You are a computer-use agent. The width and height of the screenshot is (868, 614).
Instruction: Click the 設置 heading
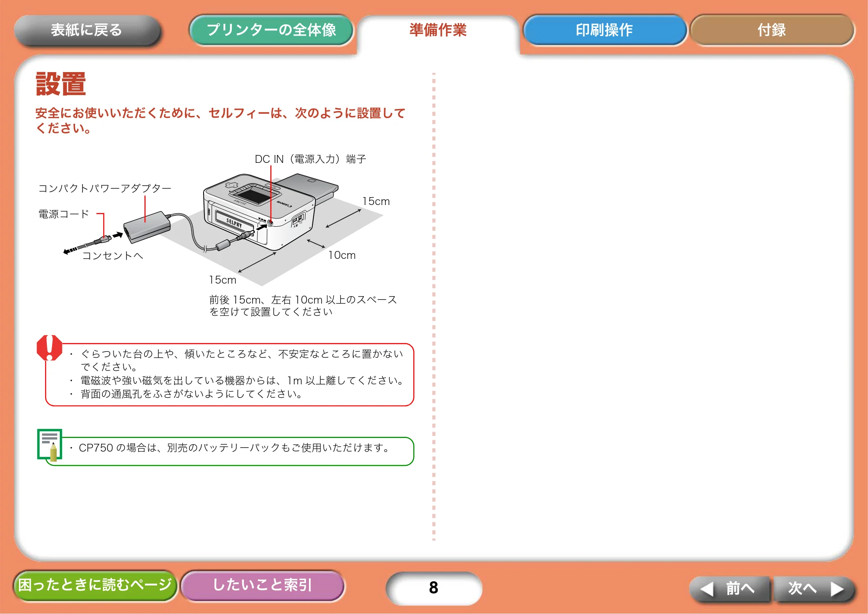point(61,84)
